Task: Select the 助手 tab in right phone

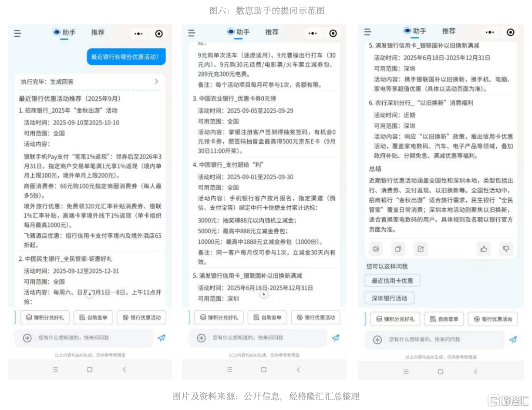Action: pyautogui.click(x=415, y=31)
